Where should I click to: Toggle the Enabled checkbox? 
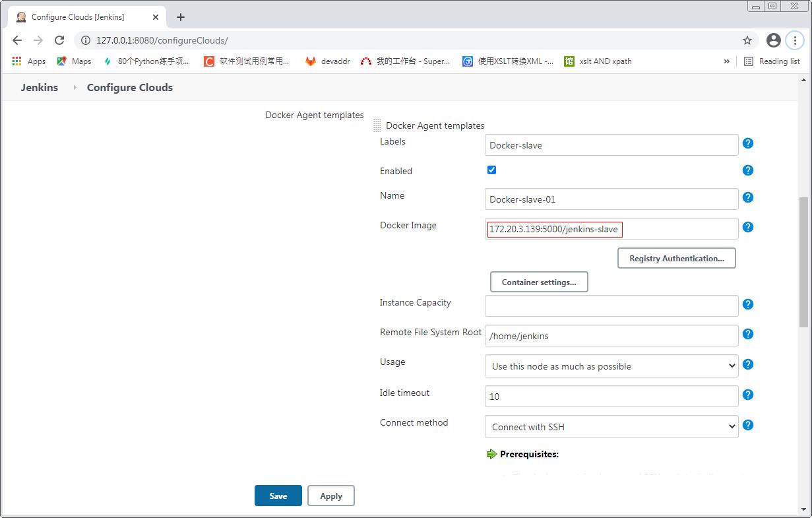(491, 170)
